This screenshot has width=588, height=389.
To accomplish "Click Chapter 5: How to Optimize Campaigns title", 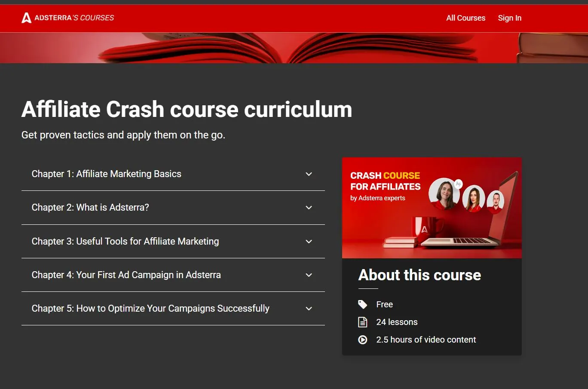I will click(x=150, y=309).
